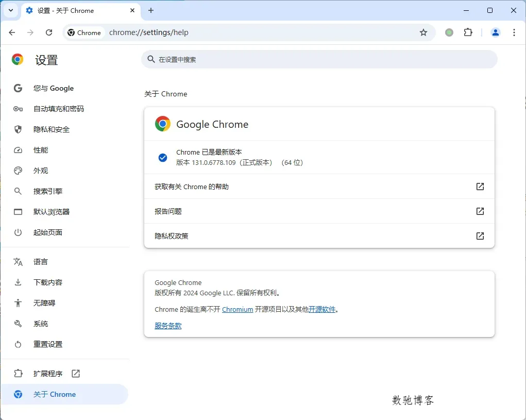Image resolution: width=526 pixels, height=420 pixels.
Task: Open 下载内容 settings section
Action: pos(65,282)
